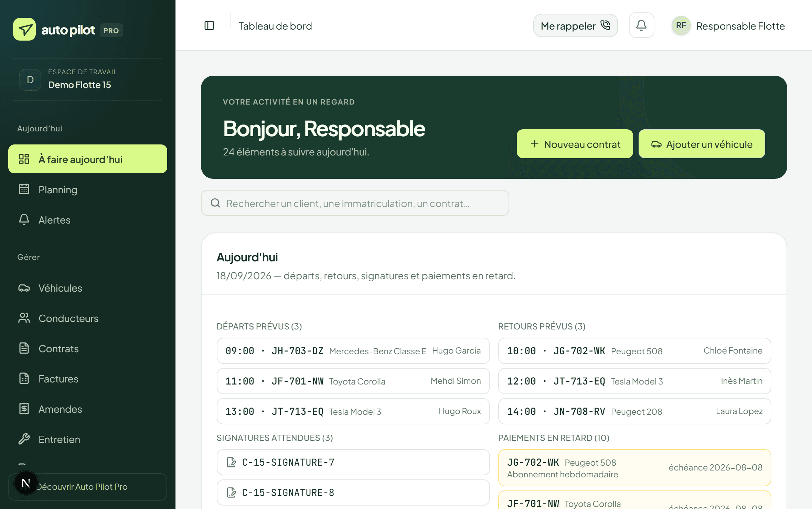Click signature icon on C-15-SIGNATURE-8
This screenshot has height=509, width=812.
(x=232, y=492)
